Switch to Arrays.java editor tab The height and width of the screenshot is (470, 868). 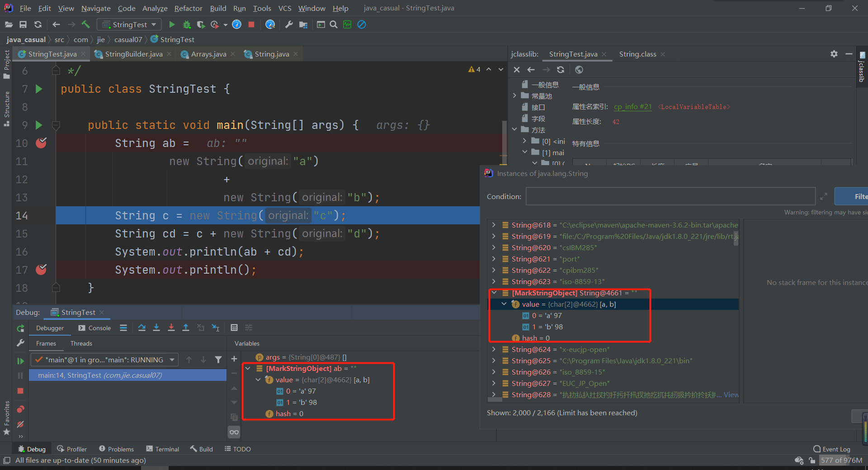coord(208,54)
